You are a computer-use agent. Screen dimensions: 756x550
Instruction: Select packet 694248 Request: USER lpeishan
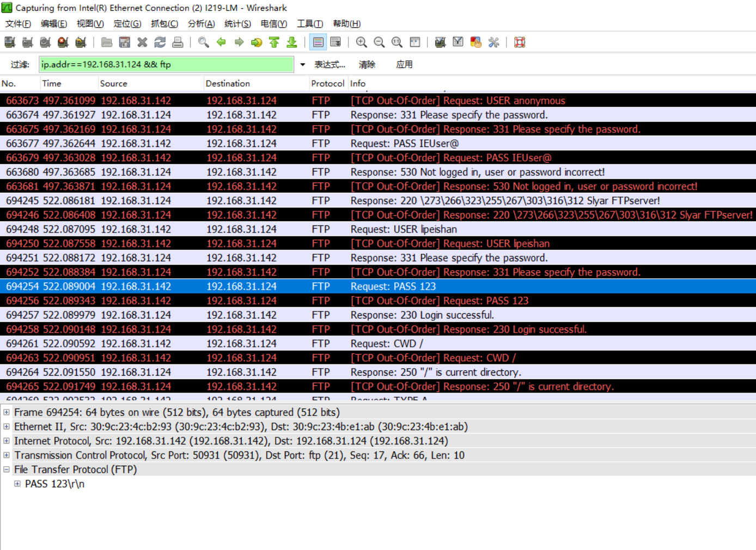[x=378, y=229]
